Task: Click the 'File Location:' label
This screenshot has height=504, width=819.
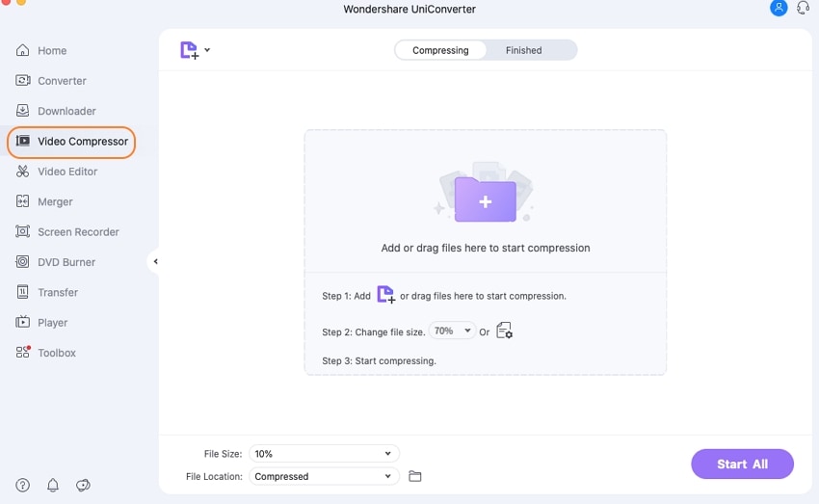Action: 214,476
